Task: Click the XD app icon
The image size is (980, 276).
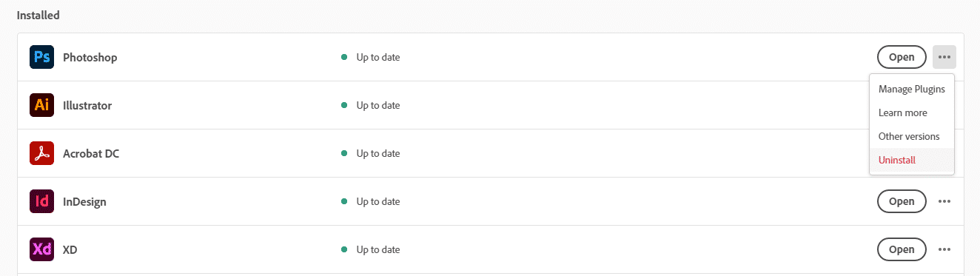Action: click(41, 249)
